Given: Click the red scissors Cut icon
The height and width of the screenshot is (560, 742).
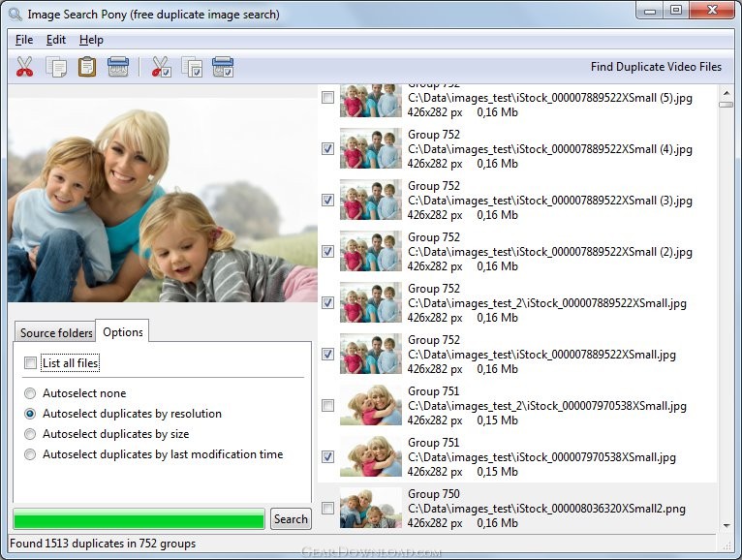Looking at the screenshot, I should [x=24, y=67].
